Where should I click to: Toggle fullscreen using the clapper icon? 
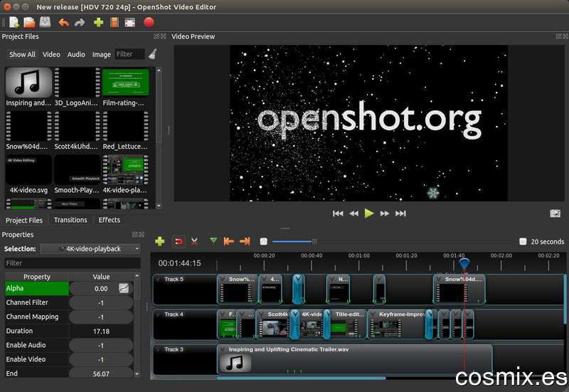pyautogui.click(x=130, y=23)
